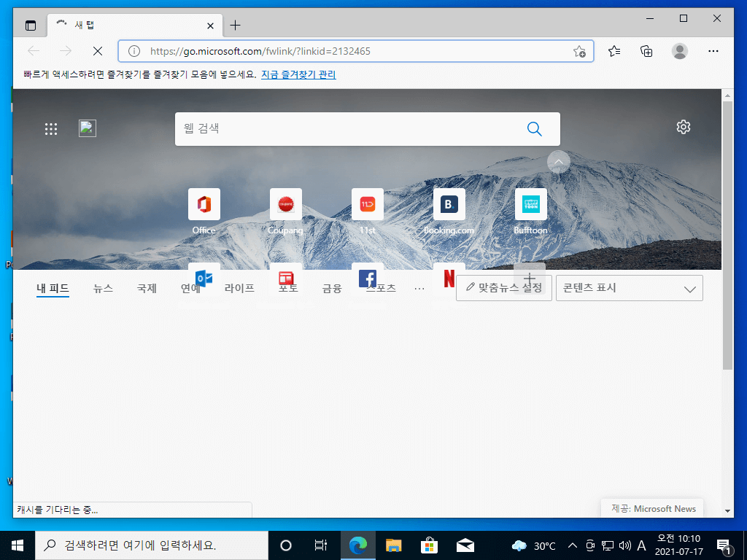Switch to the 뉴스 feed tab
This screenshot has width=747, height=560.
(x=103, y=288)
